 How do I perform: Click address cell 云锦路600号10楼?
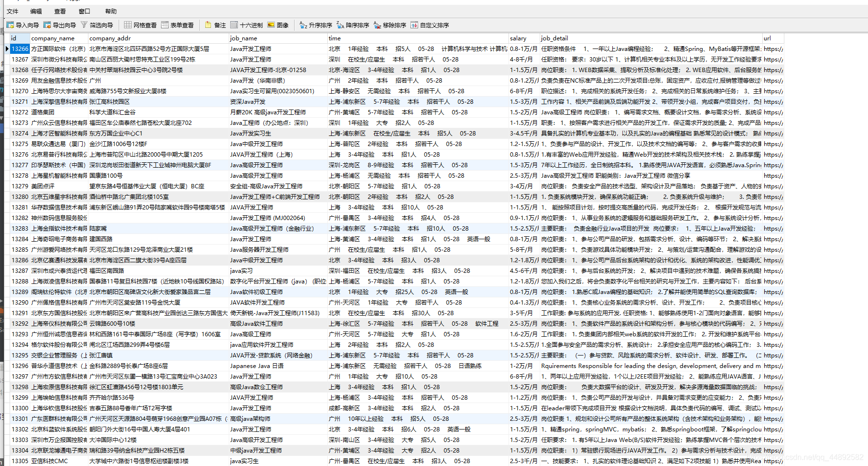click(x=158, y=323)
